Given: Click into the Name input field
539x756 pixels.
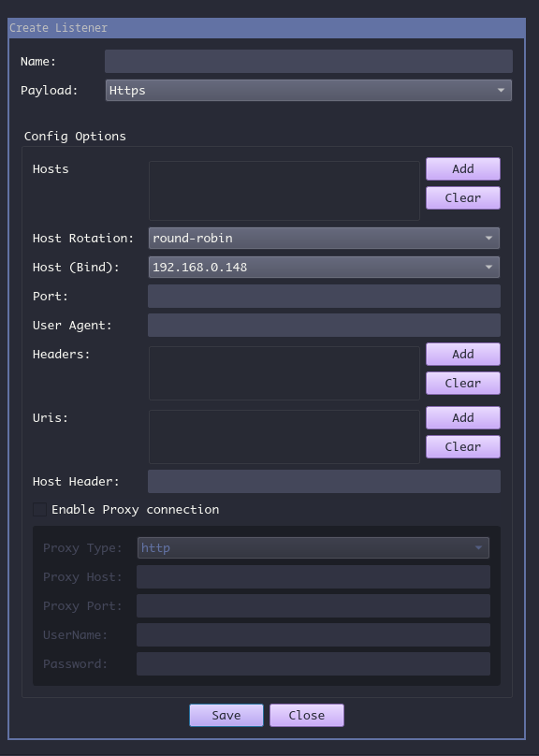Looking at the screenshot, I should point(307,61).
